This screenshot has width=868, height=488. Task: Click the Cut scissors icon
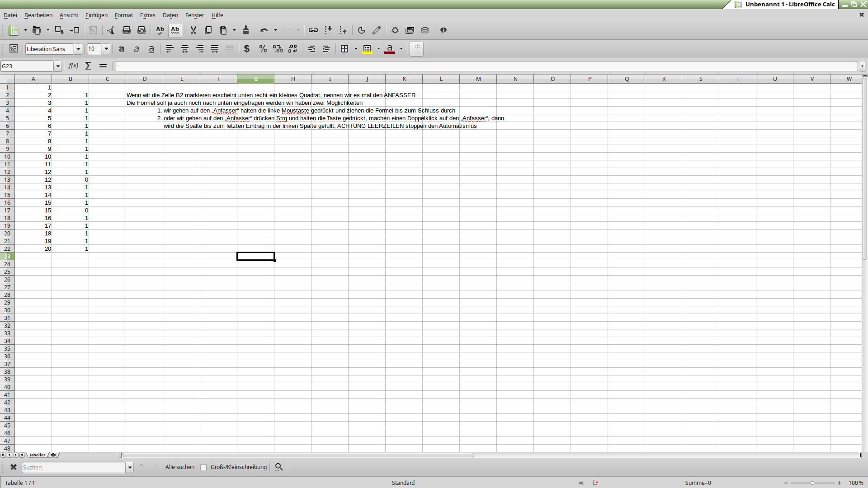pyautogui.click(x=193, y=30)
